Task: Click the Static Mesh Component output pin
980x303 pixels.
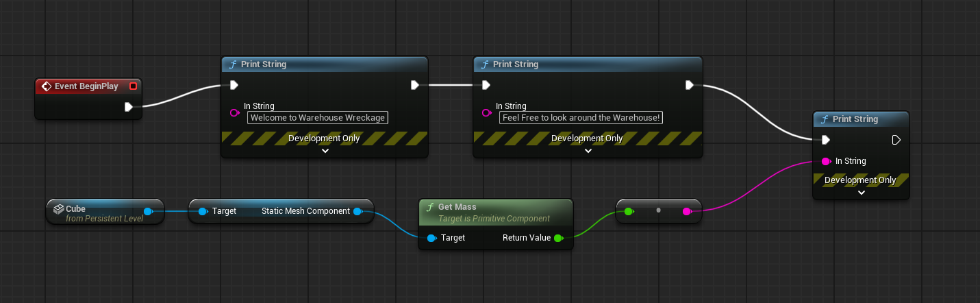Action: (357, 211)
